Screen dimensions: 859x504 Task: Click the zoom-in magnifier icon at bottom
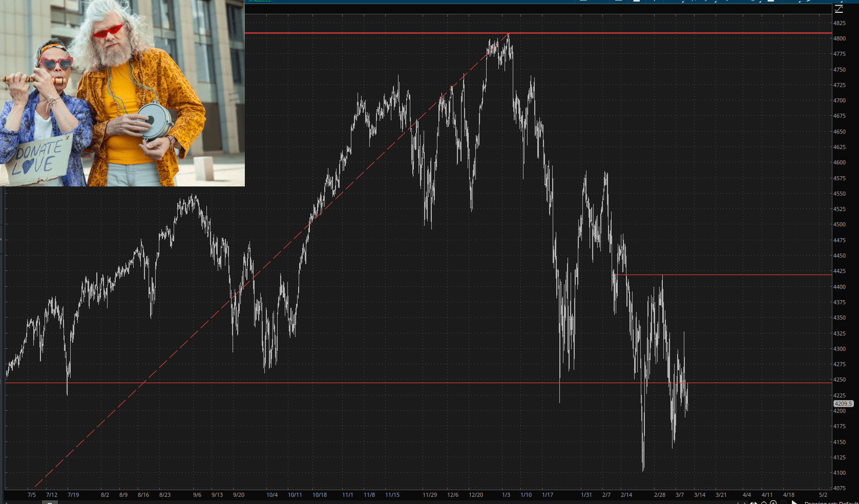tap(773, 502)
